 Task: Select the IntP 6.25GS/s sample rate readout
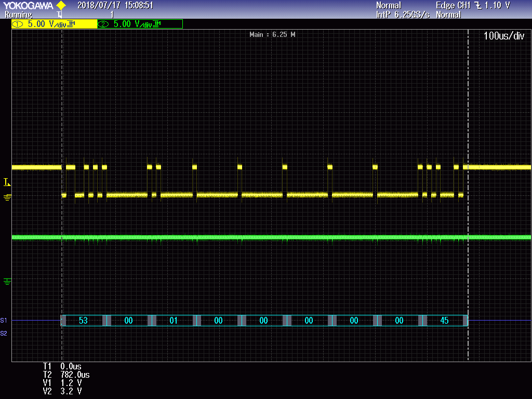[x=403, y=15]
